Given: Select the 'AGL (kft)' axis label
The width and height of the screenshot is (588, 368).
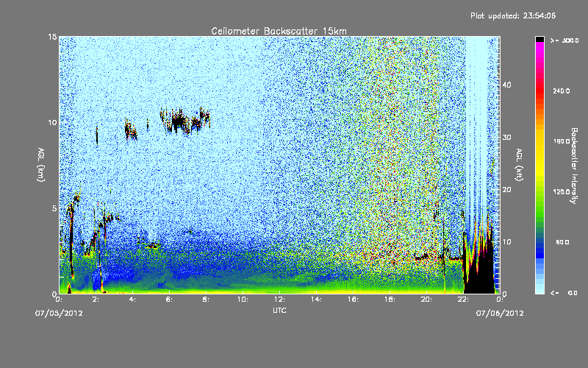Looking at the screenshot, I should pos(519,165).
